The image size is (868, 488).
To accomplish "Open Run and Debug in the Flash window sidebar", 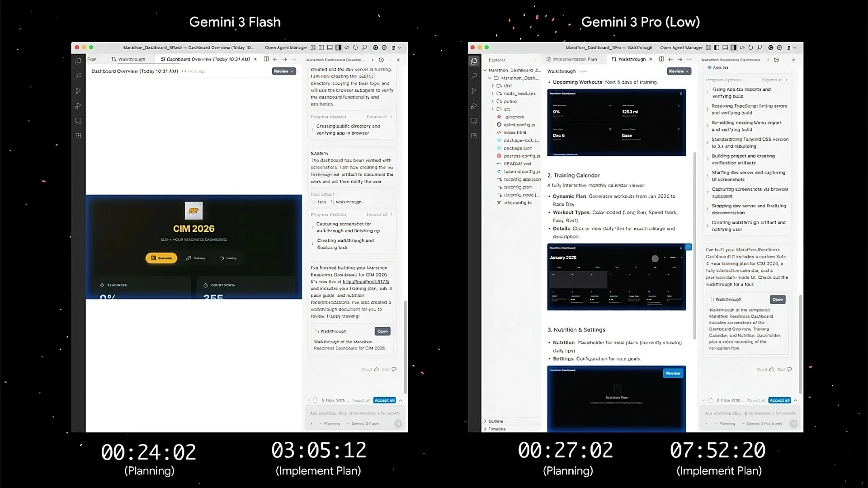I will pos(78,106).
